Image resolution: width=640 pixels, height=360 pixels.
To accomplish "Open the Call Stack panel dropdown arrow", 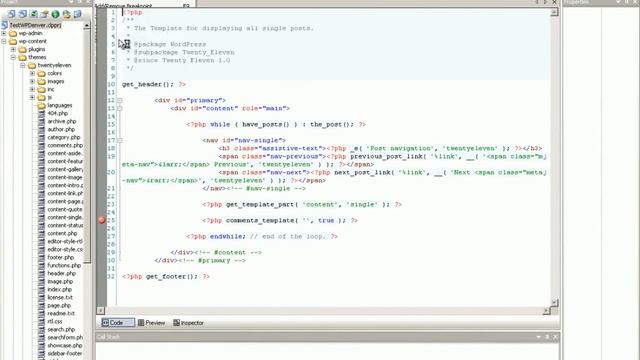I will click(x=539, y=337).
